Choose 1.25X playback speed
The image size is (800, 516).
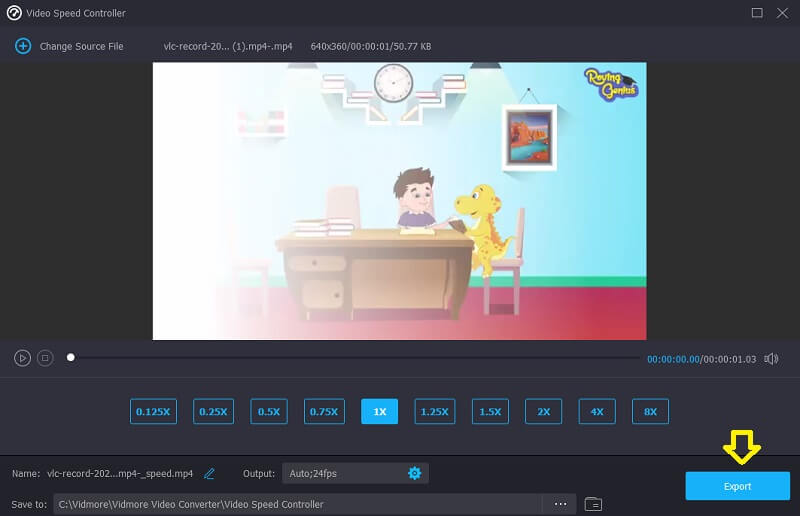pos(435,411)
